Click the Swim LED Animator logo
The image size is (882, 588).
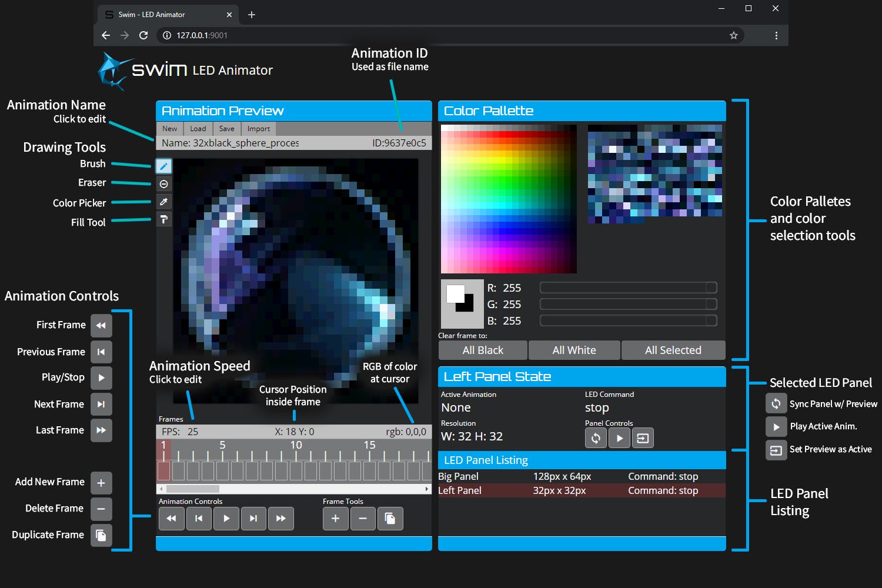pyautogui.click(x=185, y=71)
